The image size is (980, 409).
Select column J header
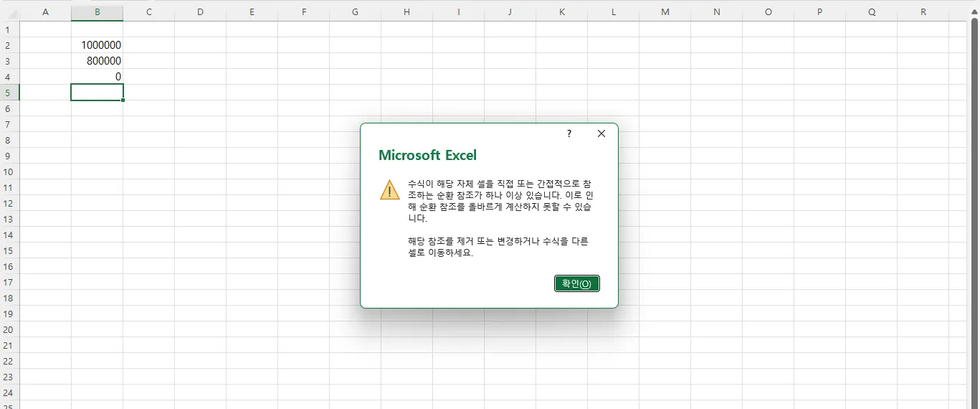[510, 12]
